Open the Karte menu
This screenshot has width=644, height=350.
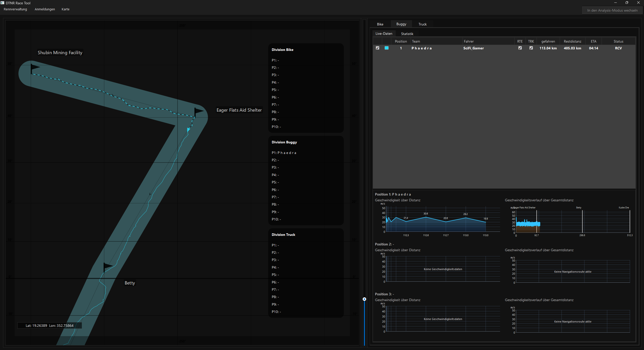click(65, 9)
